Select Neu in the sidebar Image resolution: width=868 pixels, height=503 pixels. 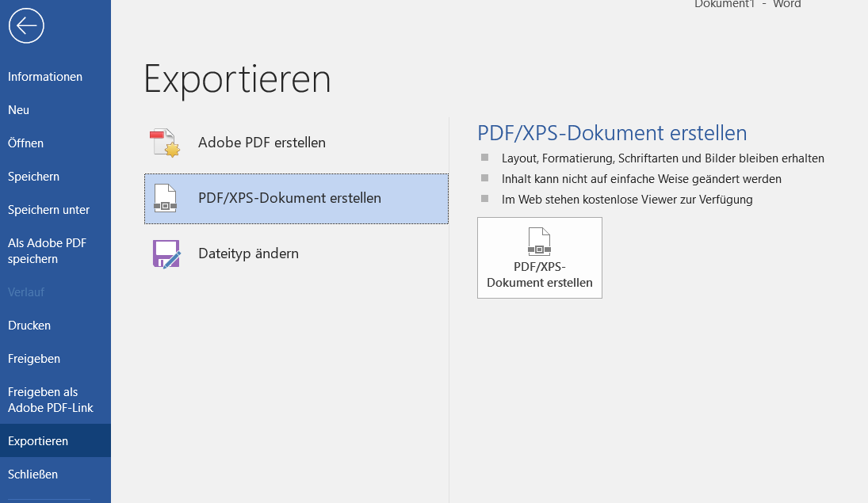55,110
